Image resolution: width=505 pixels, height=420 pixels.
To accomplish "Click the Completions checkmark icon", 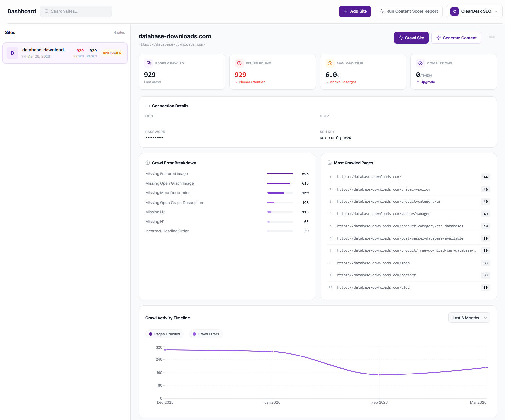I will pos(421,63).
